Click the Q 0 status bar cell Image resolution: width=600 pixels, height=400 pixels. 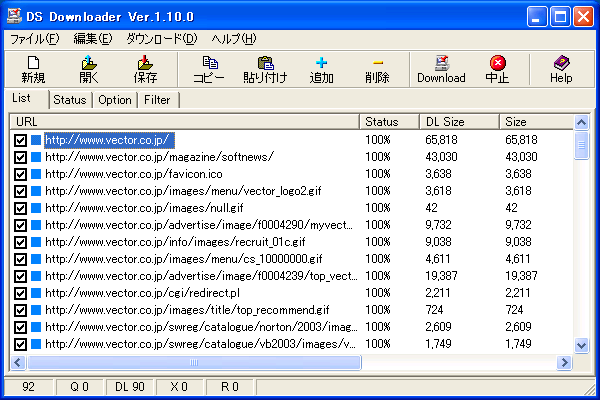pyautogui.click(x=79, y=387)
